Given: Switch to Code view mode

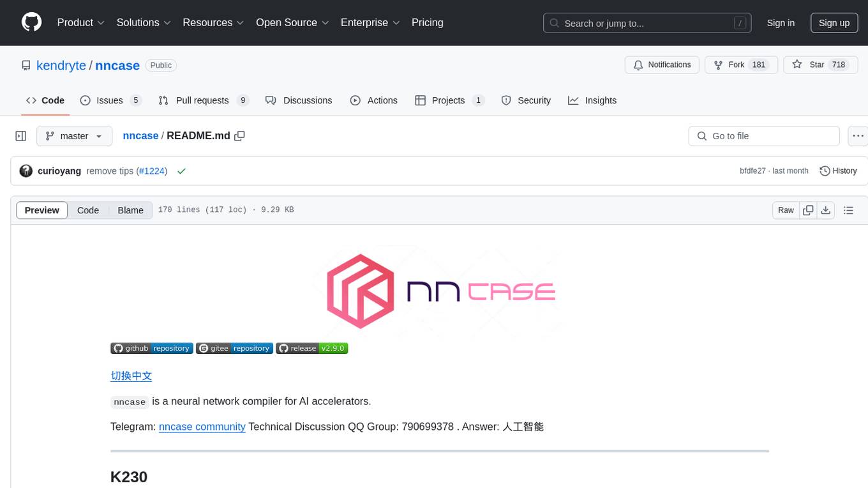Looking at the screenshot, I should (88, 210).
